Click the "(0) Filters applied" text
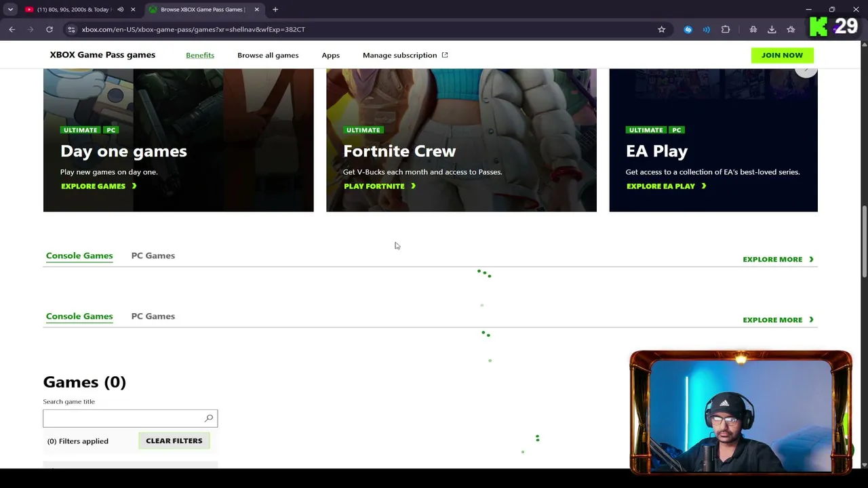 point(78,441)
